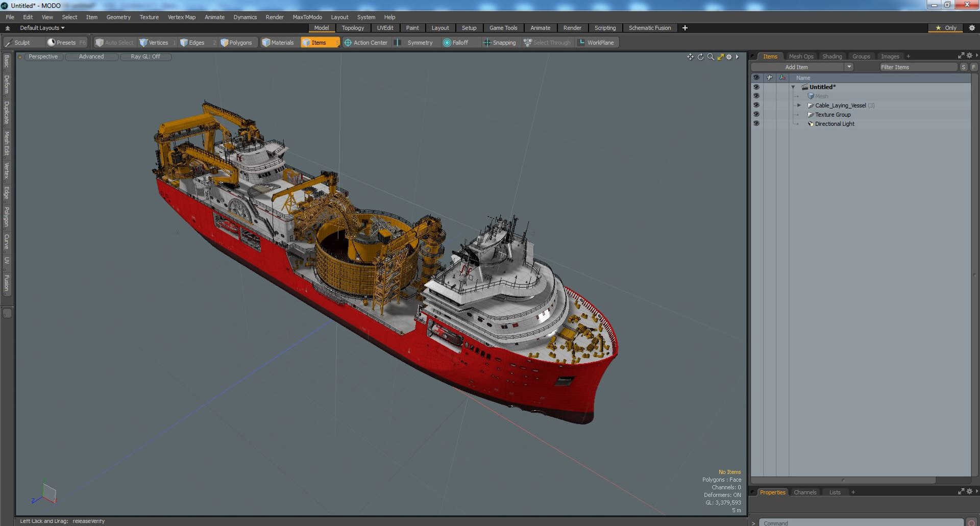Toggle visibility of the Directional Light
The height and width of the screenshot is (526, 980).
[x=756, y=123]
